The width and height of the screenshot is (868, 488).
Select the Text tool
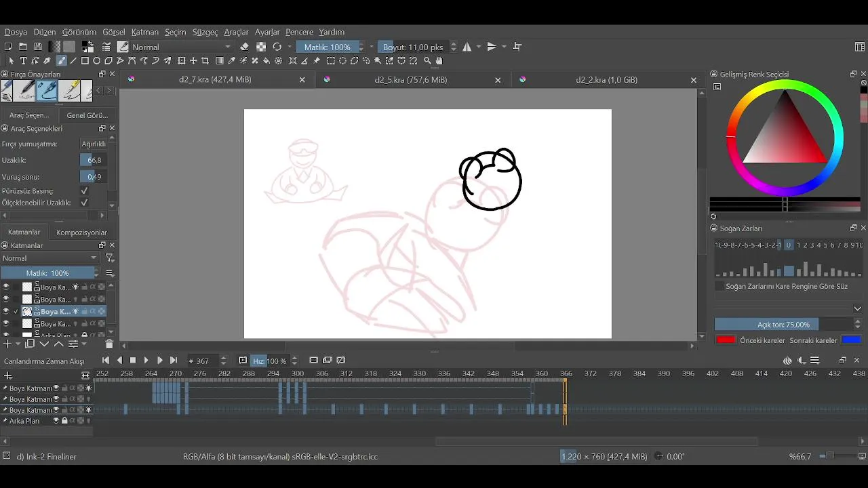click(23, 60)
